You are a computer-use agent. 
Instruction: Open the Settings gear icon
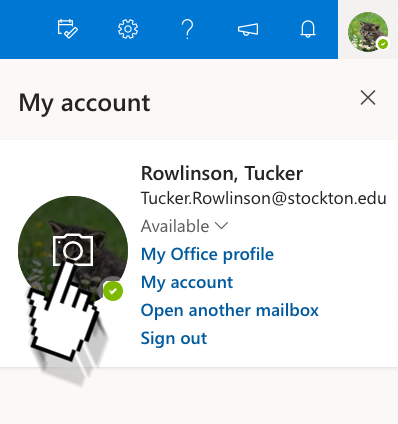coord(128,29)
